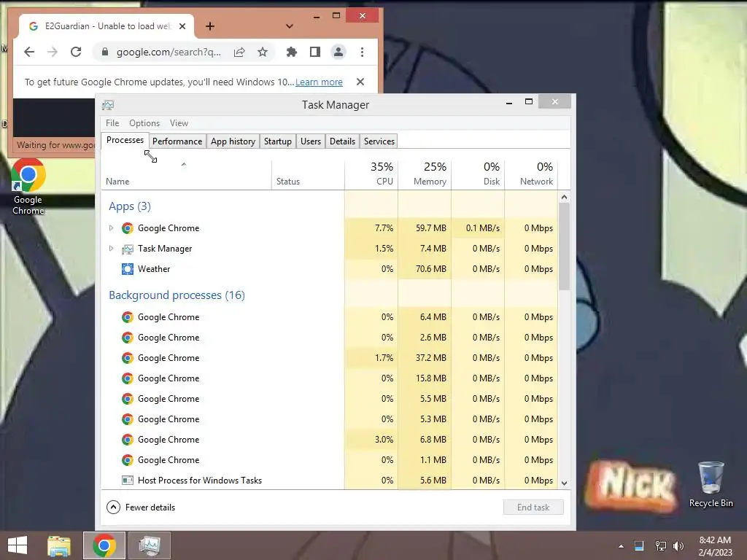Click scrollbar down arrow in process list
The image size is (747, 560).
pos(565,483)
